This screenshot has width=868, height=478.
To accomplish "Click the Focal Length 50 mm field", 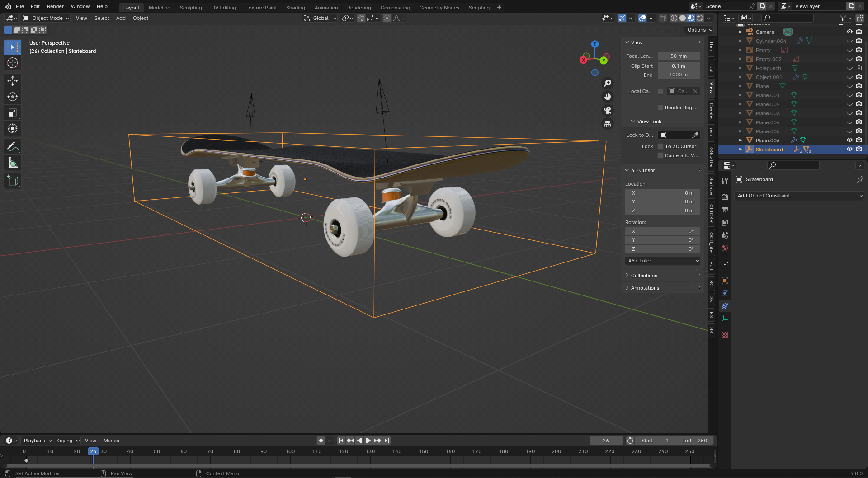I will (x=679, y=56).
